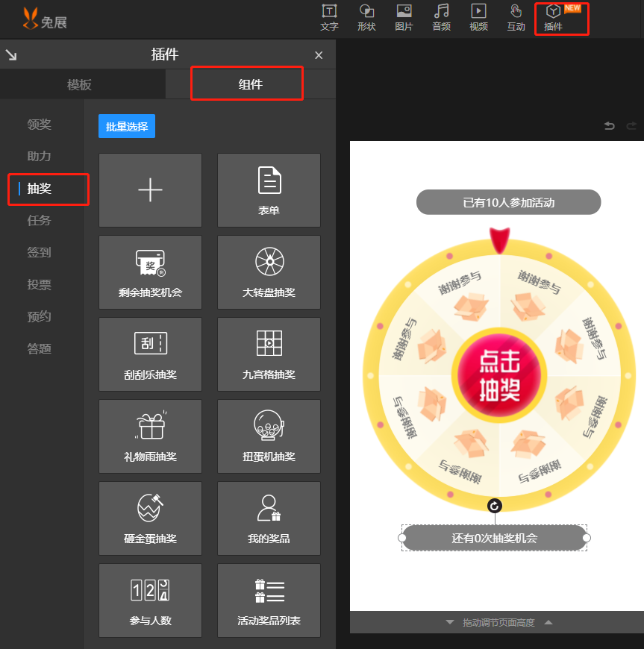The image size is (644, 649).
Task: Insert the 我的奖品 component
Action: coord(269,518)
